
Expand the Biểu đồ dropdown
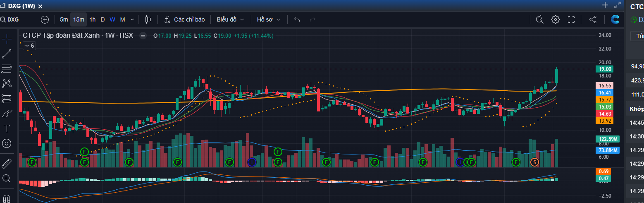click(230, 19)
